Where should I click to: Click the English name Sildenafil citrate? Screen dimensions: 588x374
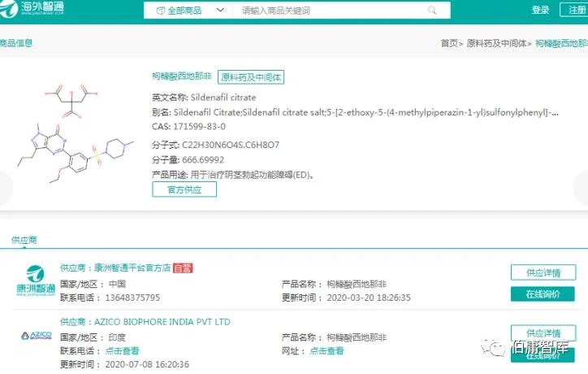coord(223,98)
